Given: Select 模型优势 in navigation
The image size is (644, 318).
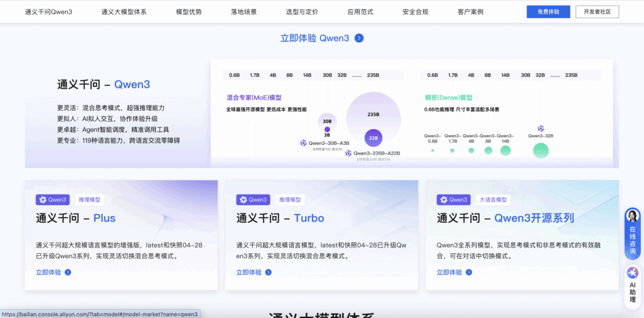Looking at the screenshot, I should pos(189,12).
